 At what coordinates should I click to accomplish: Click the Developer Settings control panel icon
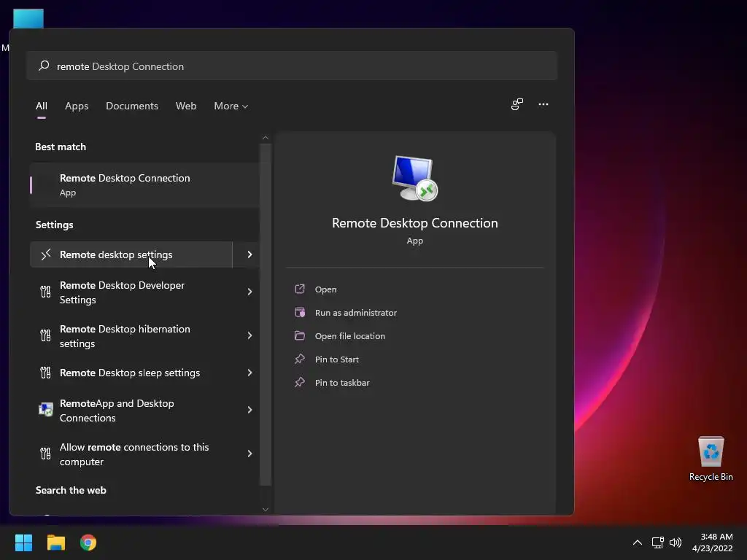45,292
